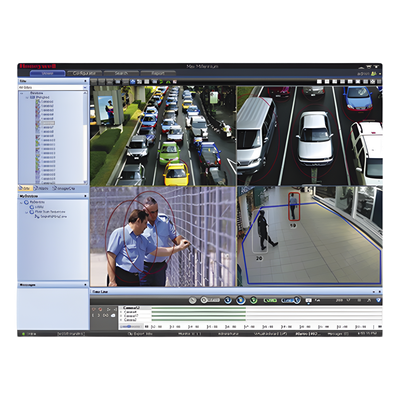The image size is (400, 400).
Task: Click Clip Export Info in the status bar
Action: 140,333
